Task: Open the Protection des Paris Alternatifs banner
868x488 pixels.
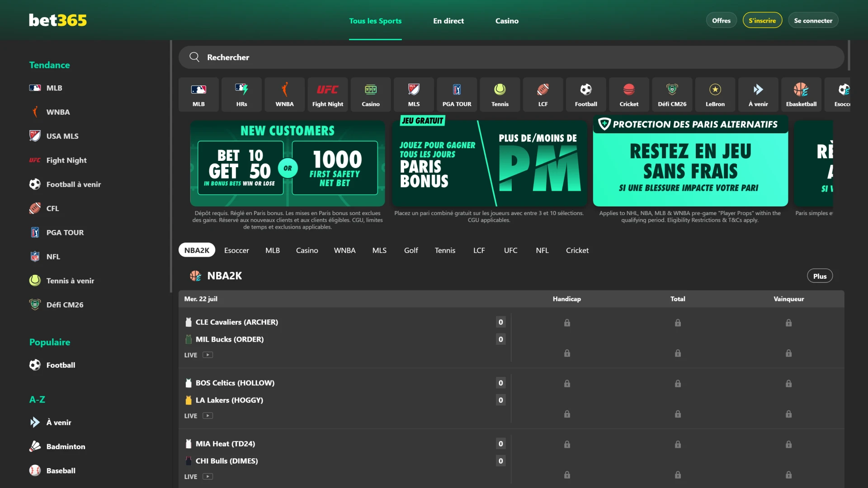Action: click(690, 161)
